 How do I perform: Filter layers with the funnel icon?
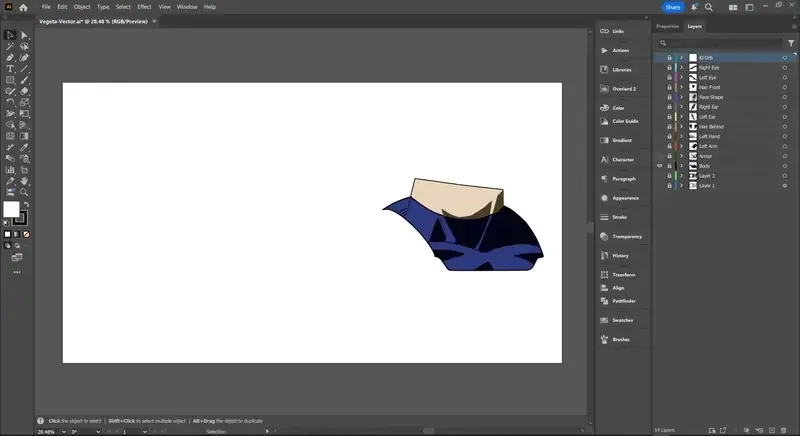point(791,43)
